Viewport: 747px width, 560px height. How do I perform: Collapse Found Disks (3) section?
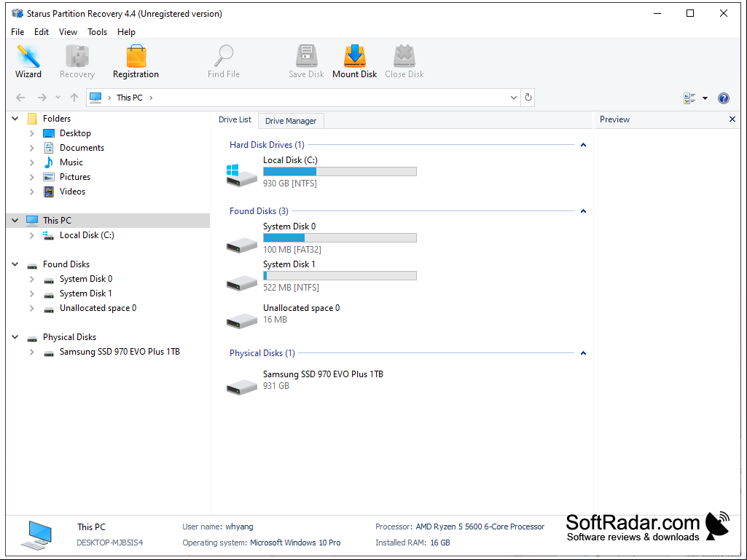tap(583, 211)
